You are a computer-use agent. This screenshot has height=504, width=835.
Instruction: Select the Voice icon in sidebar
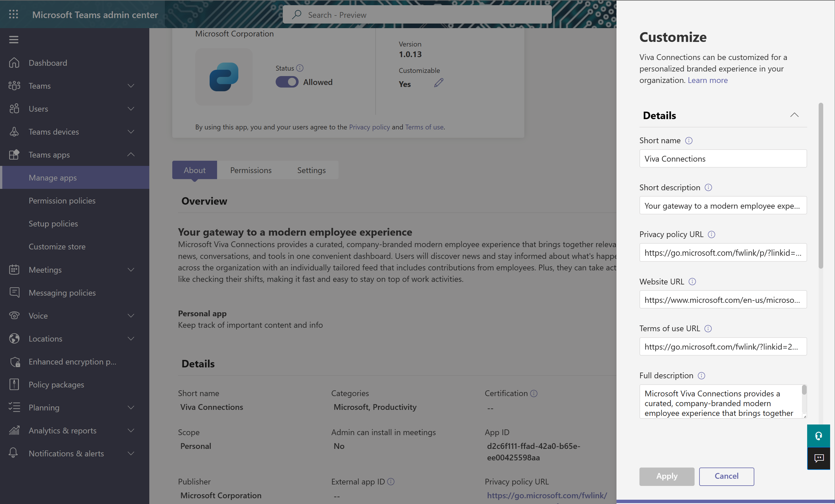pyautogui.click(x=14, y=315)
